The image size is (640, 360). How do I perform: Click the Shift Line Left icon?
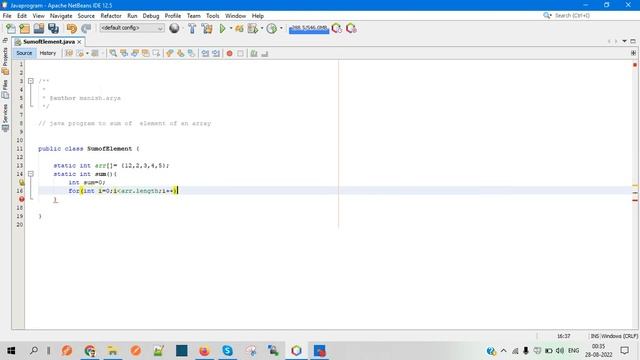pyautogui.click(x=205, y=53)
